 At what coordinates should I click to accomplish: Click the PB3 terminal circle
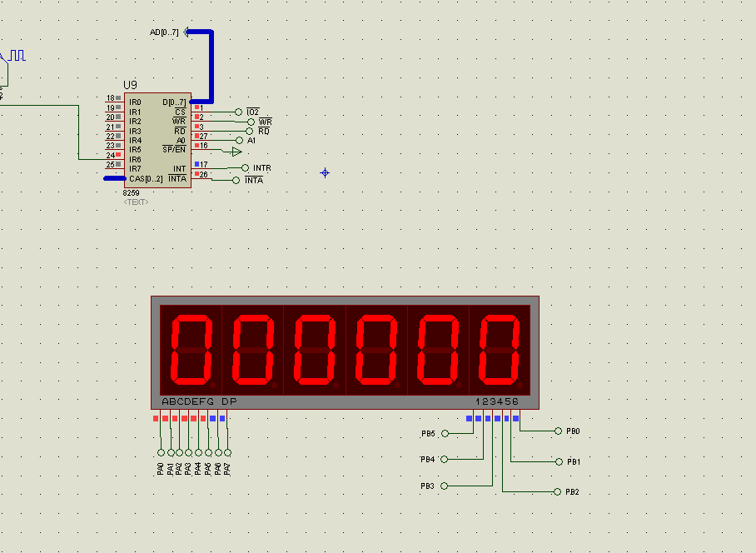tap(445, 486)
